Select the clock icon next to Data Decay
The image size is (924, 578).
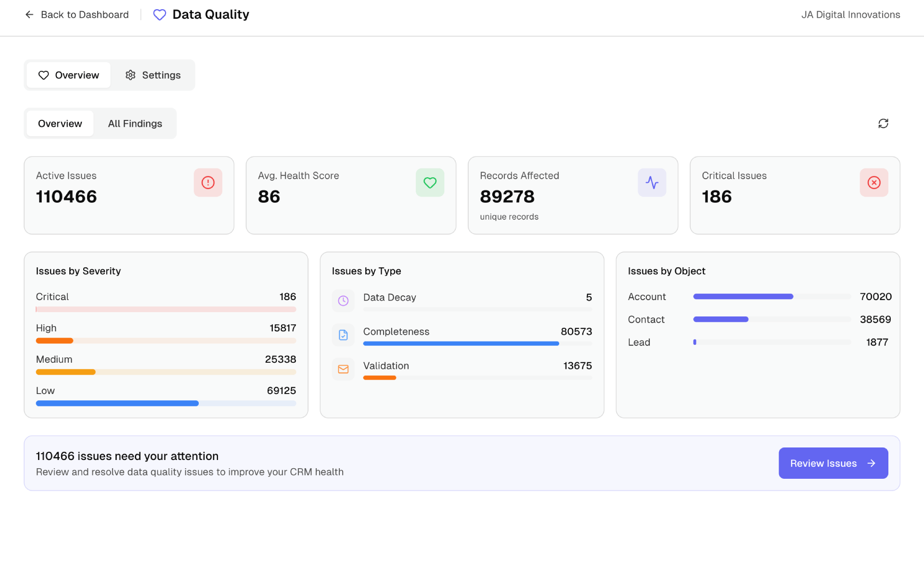[x=343, y=300]
